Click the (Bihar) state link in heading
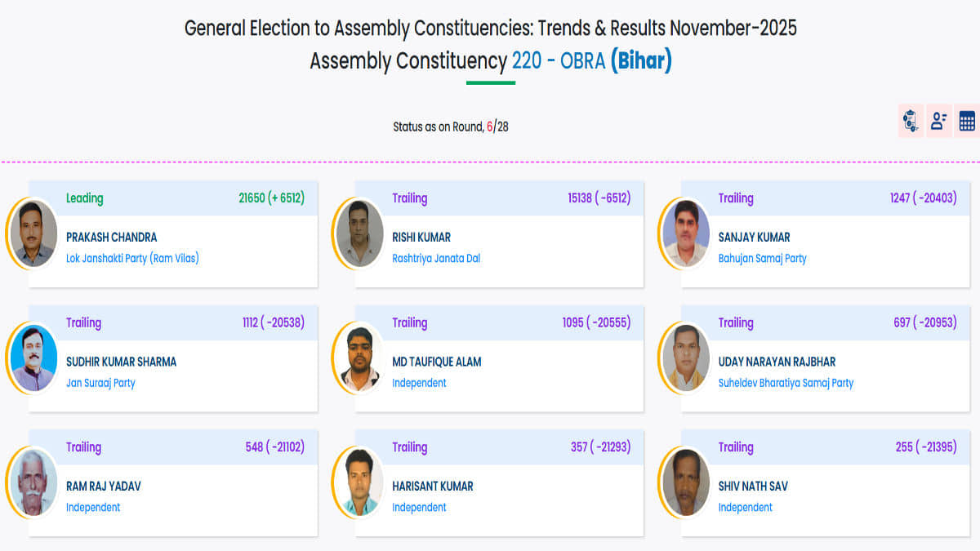 click(641, 61)
